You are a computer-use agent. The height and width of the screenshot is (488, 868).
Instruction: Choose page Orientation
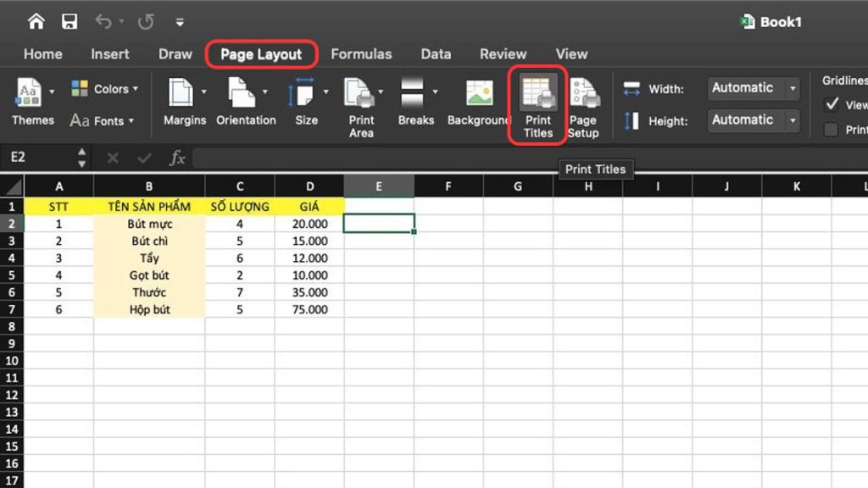point(246,102)
